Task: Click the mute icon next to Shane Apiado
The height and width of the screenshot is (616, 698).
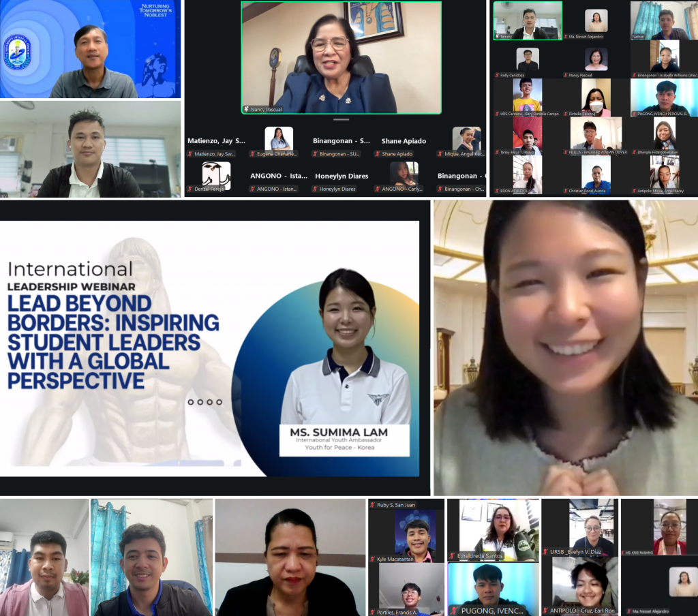Action: [379, 154]
